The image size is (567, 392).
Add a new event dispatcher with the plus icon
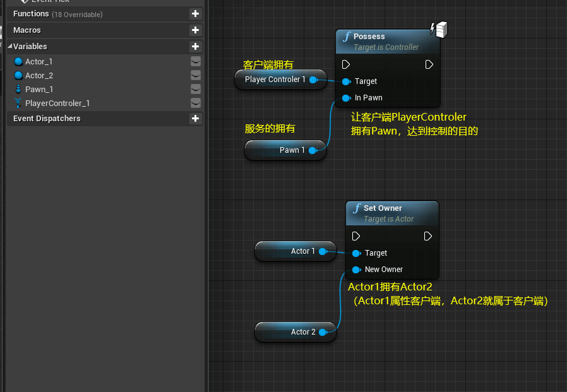tap(195, 118)
